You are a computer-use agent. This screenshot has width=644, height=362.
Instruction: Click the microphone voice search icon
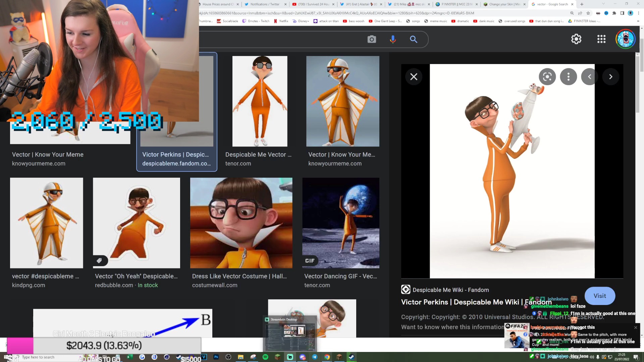pos(393,39)
